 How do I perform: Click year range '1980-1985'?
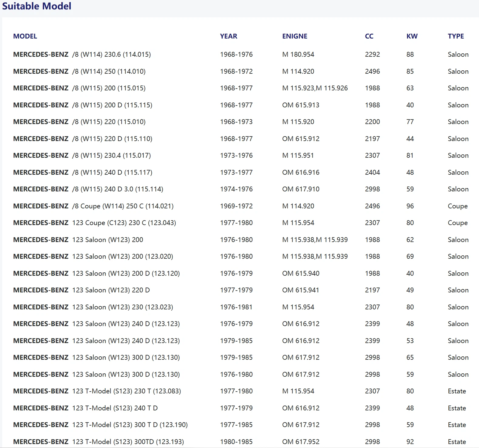coord(236,442)
